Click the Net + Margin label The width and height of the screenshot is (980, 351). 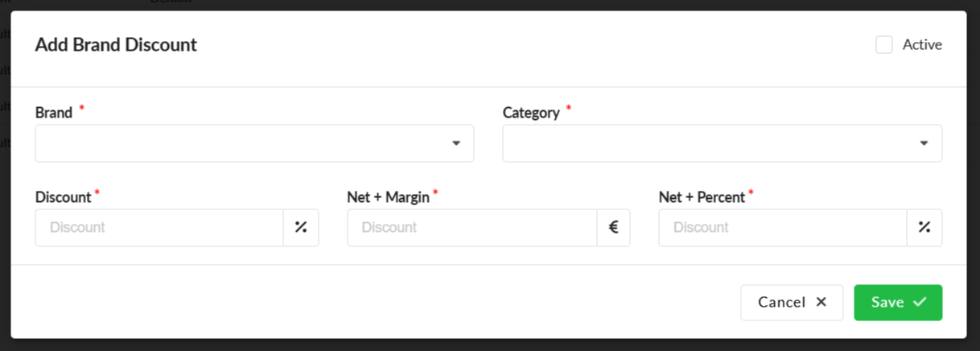(x=388, y=196)
